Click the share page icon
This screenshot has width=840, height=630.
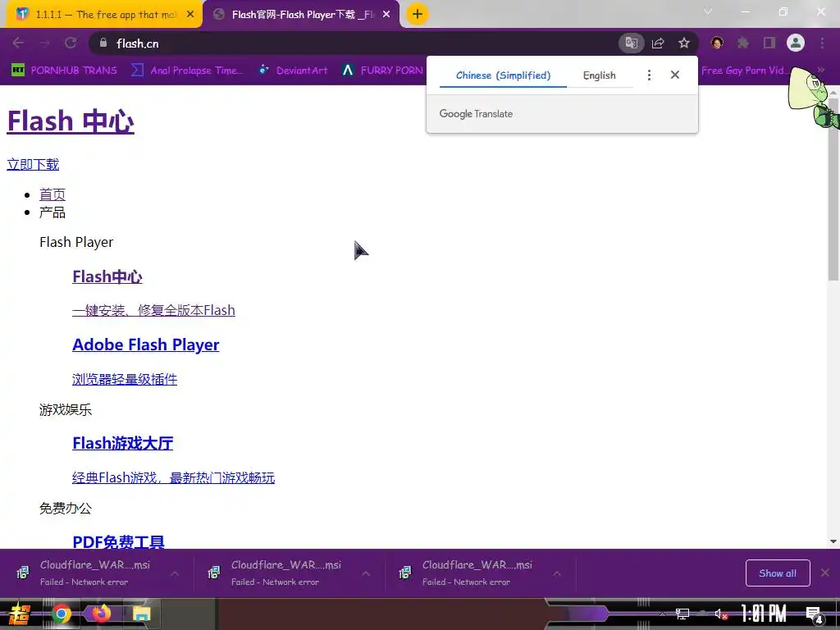coord(658,43)
